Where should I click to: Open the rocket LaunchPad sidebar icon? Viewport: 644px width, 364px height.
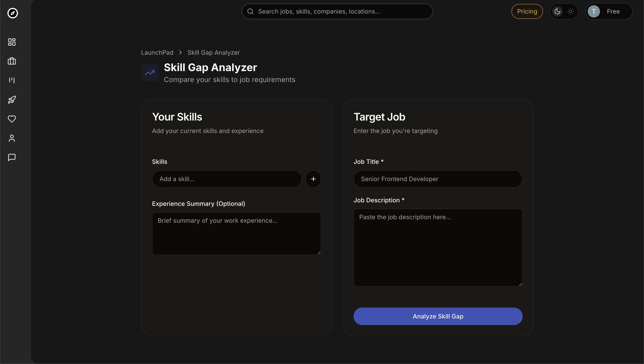click(12, 100)
